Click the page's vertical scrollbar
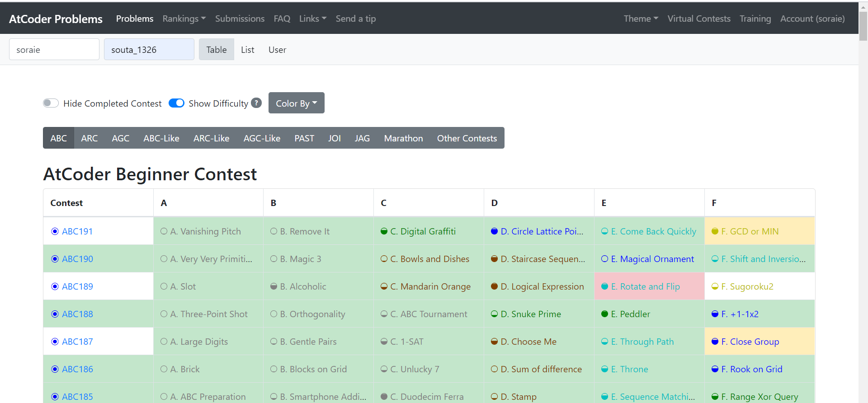 point(863,27)
